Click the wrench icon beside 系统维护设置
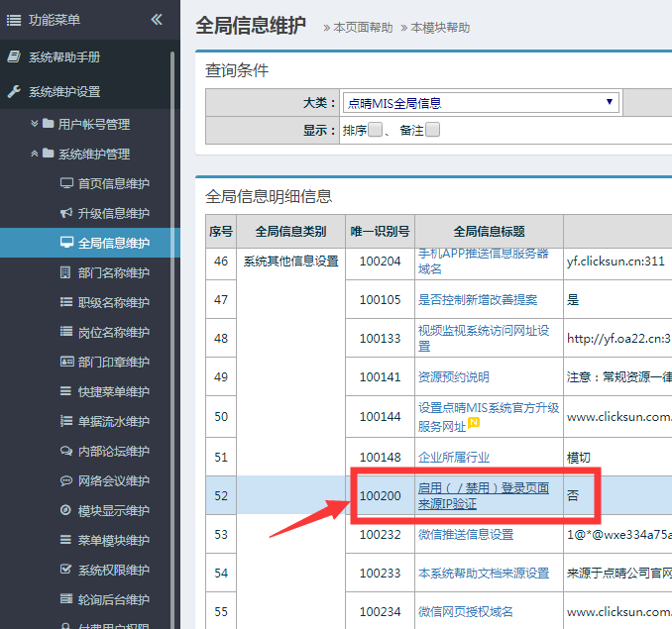This screenshot has width=672, height=629. (x=14, y=92)
